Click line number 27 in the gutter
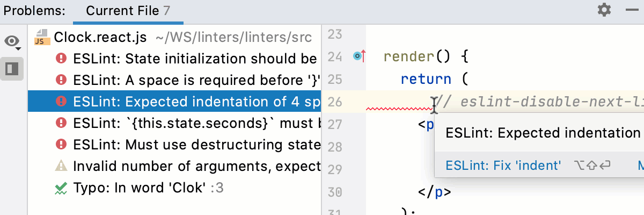This screenshot has height=215, width=644. point(334,125)
